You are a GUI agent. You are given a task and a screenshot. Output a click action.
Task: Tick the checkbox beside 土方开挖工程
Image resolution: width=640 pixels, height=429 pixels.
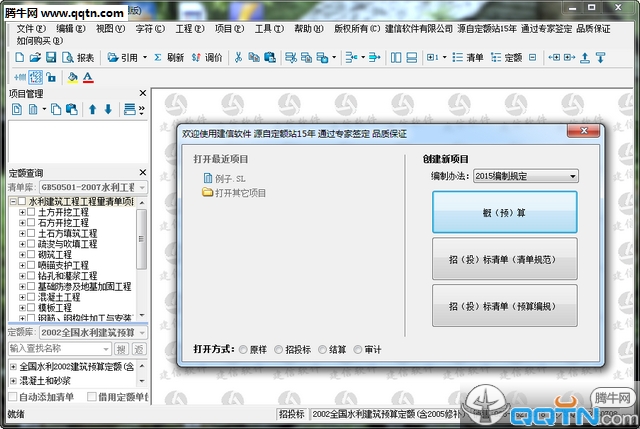click(x=31, y=212)
